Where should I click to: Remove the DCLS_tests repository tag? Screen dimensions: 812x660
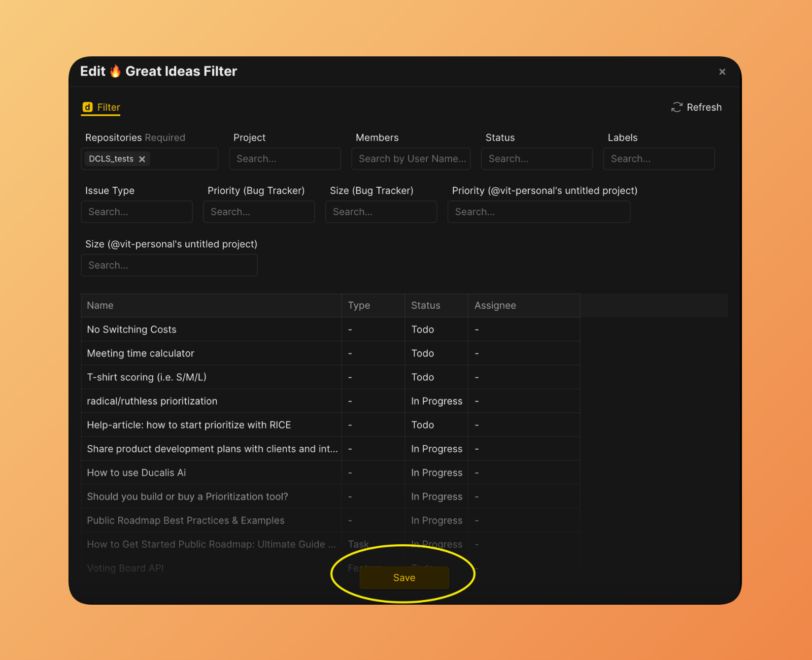pyautogui.click(x=142, y=159)
